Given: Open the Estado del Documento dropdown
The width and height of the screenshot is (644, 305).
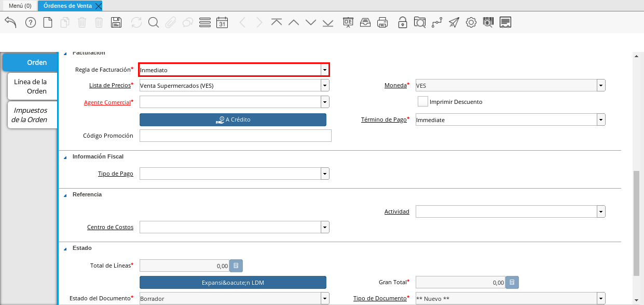Looking at the screenshot, I should pyautogui.click(x=325, y=298).
